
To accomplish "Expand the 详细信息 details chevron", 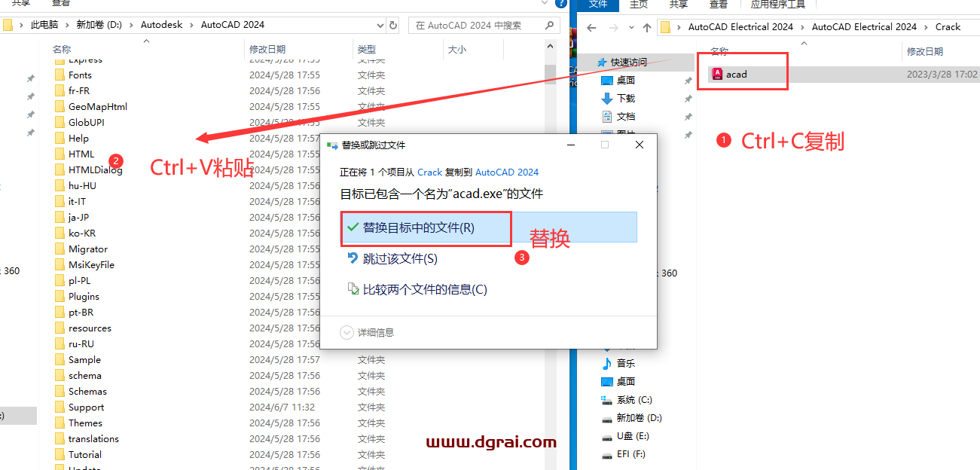I will click(347, 332).
